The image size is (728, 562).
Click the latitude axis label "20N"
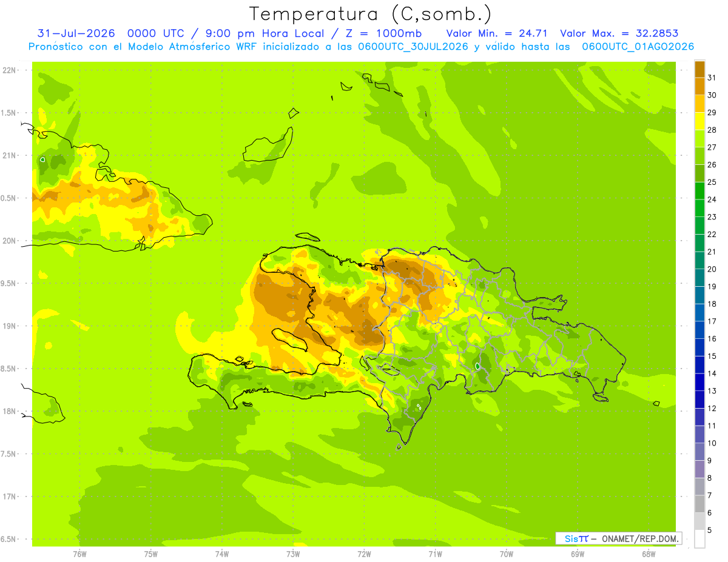tap(9, 241)
